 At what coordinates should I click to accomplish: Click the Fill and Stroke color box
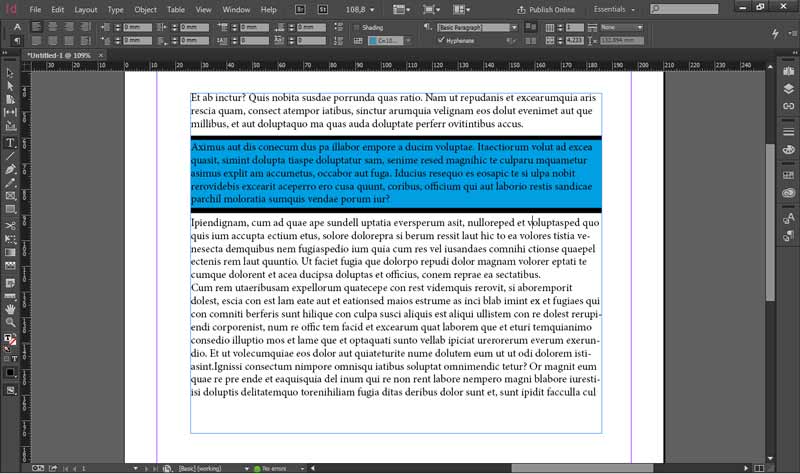pos(10,340)
